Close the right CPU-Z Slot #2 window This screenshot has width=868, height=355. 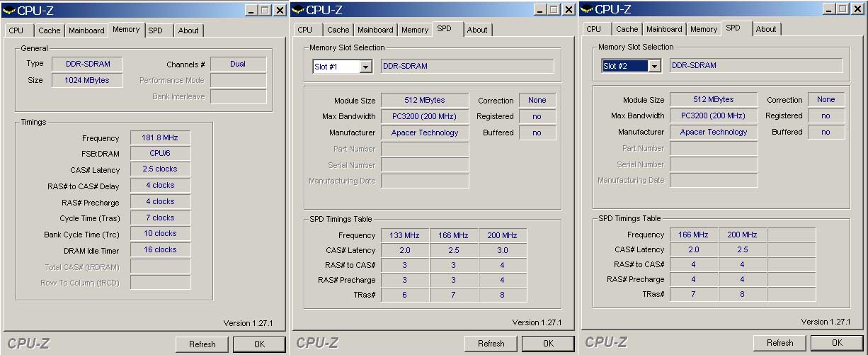point(857,9)
